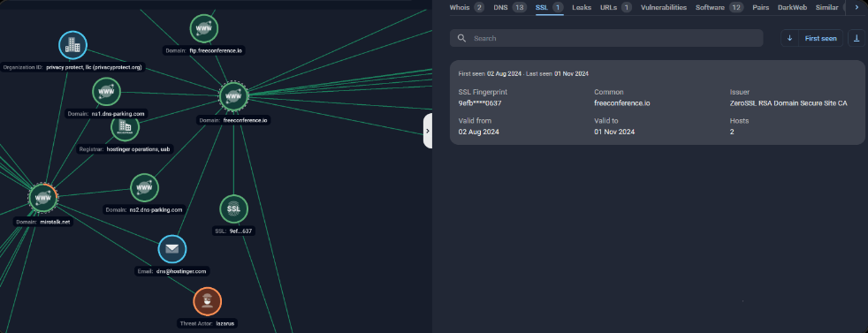Screen dimensions: 868x333
Task: Select the dns@hostinger.com email node
Action: 172,249
